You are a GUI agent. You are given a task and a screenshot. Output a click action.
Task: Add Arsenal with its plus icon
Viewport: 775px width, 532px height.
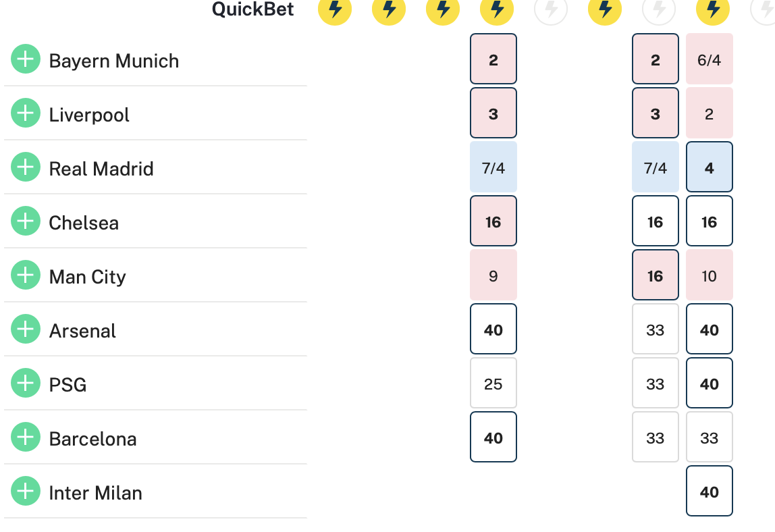pyautogui.click(x=26, y=329)
